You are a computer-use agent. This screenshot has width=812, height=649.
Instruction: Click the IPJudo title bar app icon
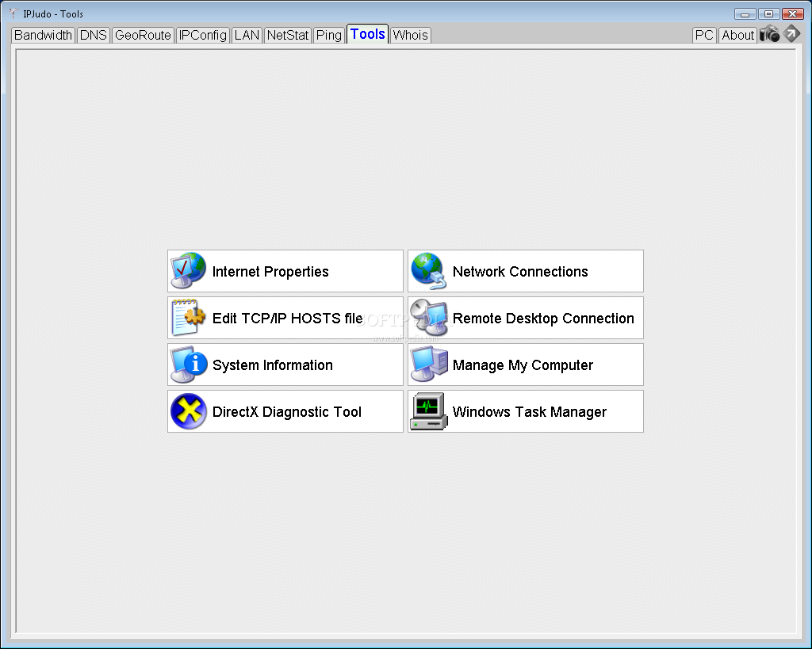pos(13,13)
